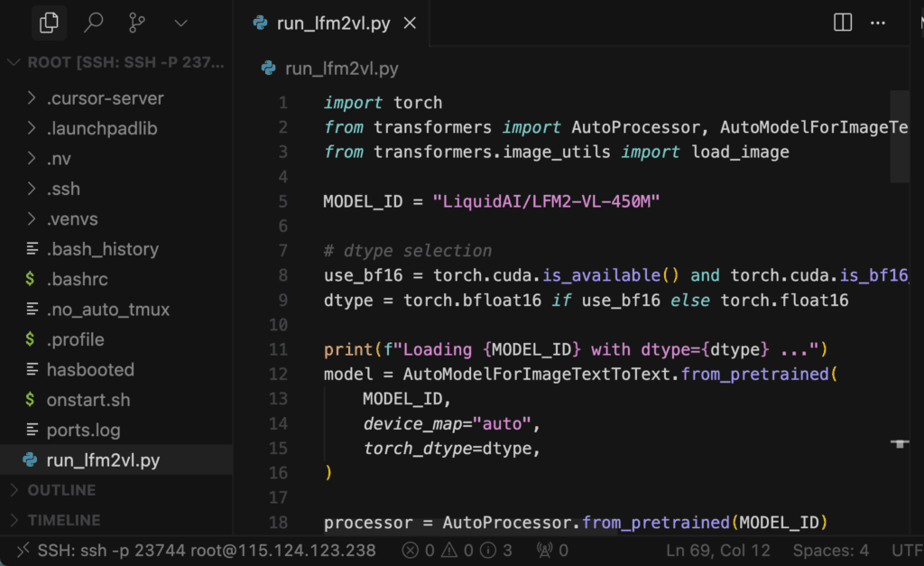This screenshot has width=924, height=566.
Task: Show additional views chevron in activity bar
Action: [180, 23]
